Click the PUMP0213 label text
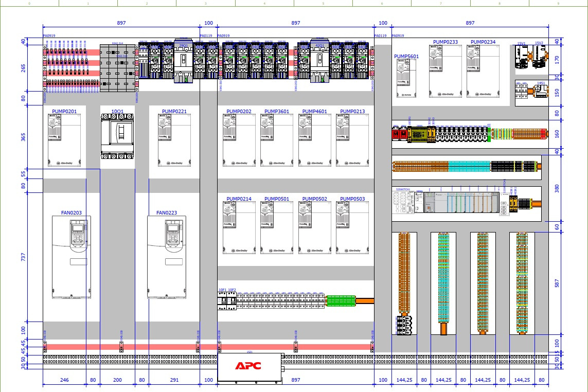The image size is (588, 392). (352, 112)
